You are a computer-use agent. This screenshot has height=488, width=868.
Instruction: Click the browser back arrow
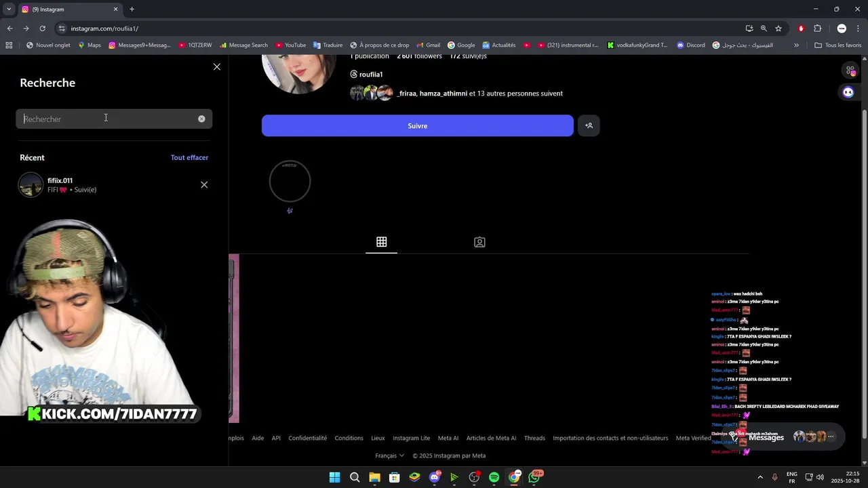[9, 28]
